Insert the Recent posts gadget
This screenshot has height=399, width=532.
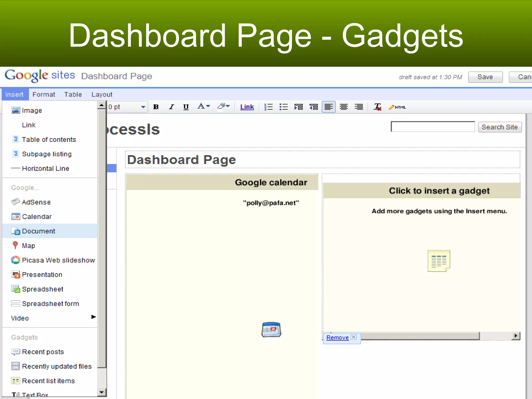(x=50, y=352)
